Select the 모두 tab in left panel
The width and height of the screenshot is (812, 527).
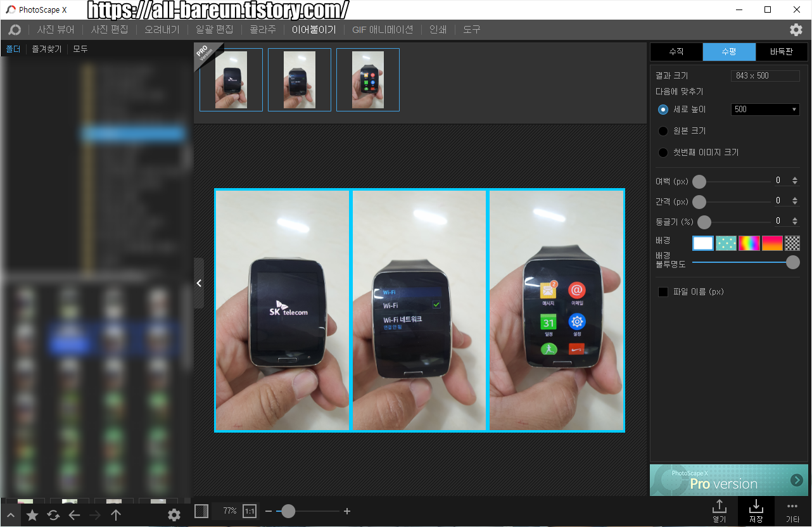point(80,49)
